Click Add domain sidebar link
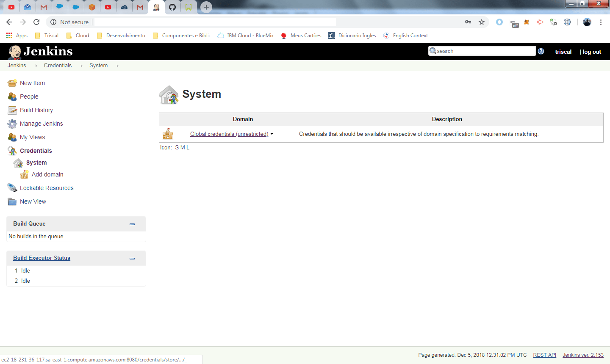This screenshot has width=610, height=364. 47,174
